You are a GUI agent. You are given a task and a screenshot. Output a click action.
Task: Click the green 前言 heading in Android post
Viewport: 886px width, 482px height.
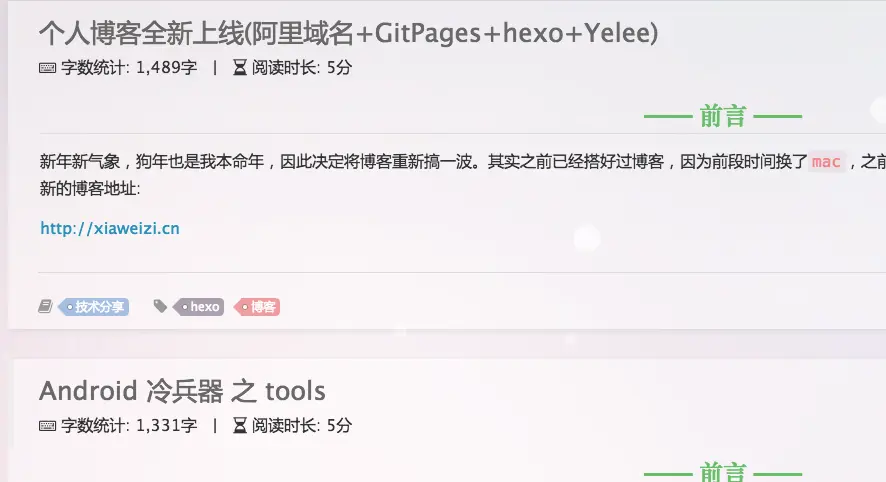click(723, 472)
